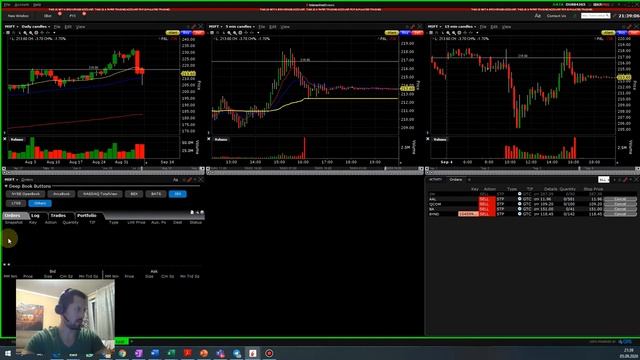The height and width of the screenshot is (360, 640).
Task: Click zoom out magnifier on 5 min chart toolbar
Action: click(235, 33)
